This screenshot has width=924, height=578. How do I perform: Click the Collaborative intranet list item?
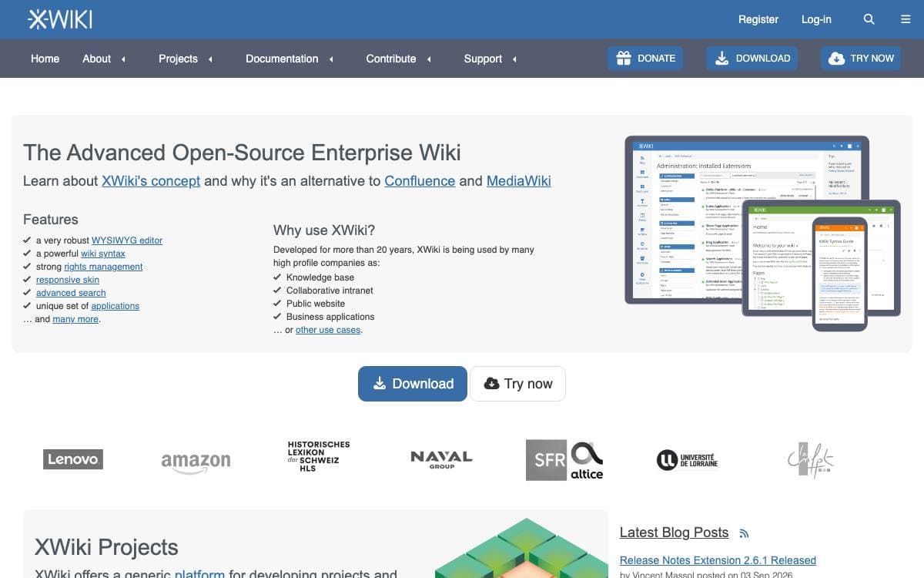[x=330, y=291]
